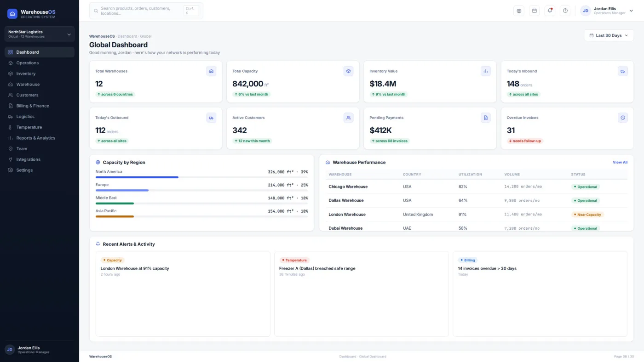The width and height of the screenshot is (644, 362).
Task: Click the globe language icon in header
Action: coord(519,11)
